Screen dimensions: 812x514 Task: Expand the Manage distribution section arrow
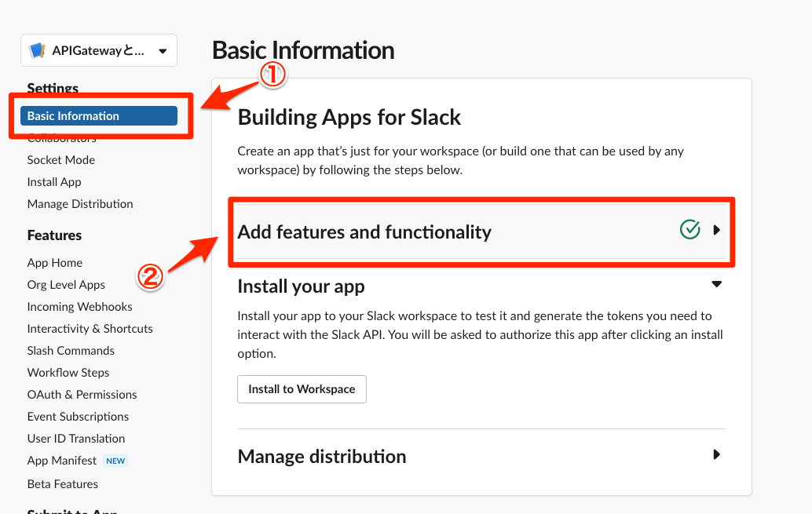pyautogui.click(x=716, y=454)
